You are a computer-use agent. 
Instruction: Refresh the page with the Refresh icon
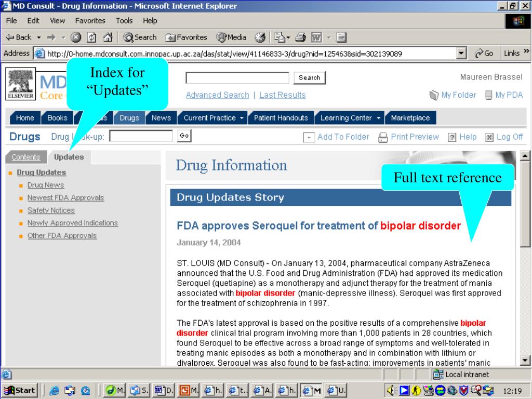(x=91, y=37)
